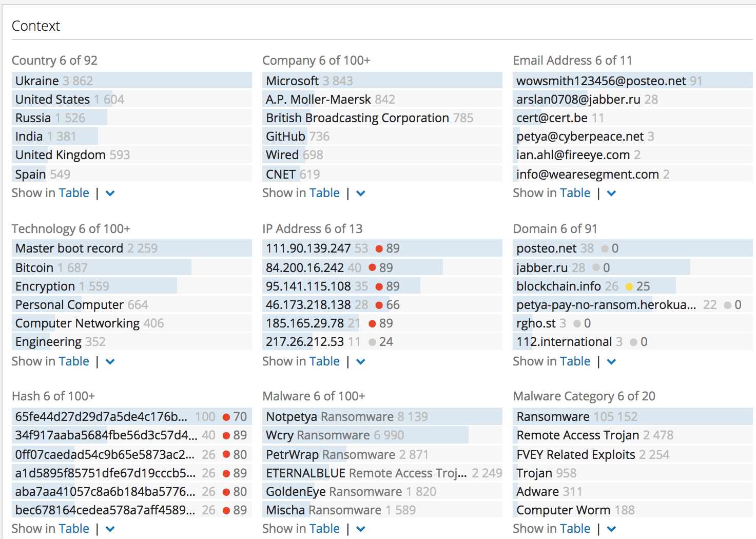Select Microsoft in Company list

tap(382, 81)
